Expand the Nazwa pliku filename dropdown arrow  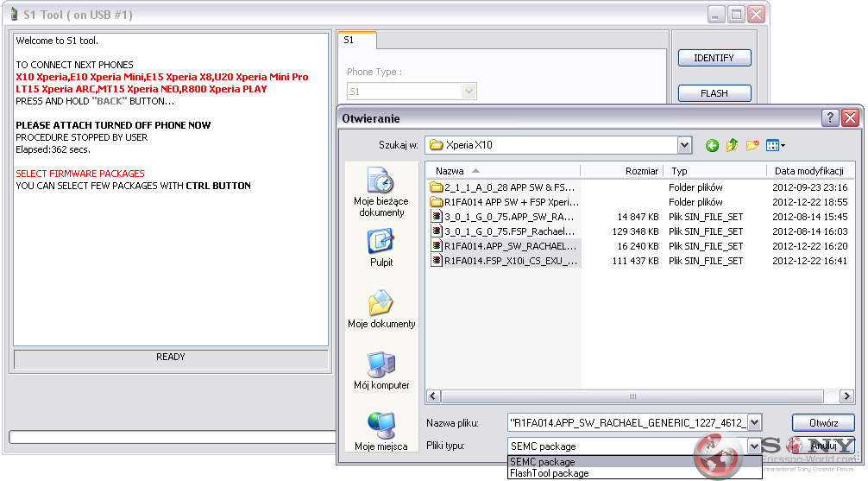(754, 423)
